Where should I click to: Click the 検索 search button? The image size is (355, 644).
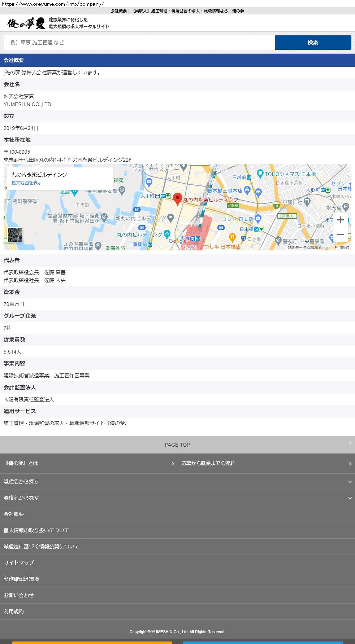point(313,43)
